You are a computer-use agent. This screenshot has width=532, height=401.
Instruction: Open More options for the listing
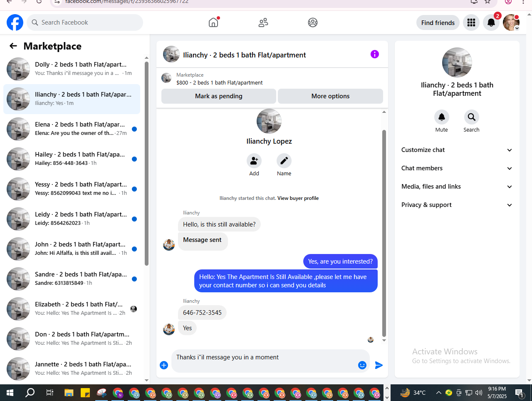point(330,96)
